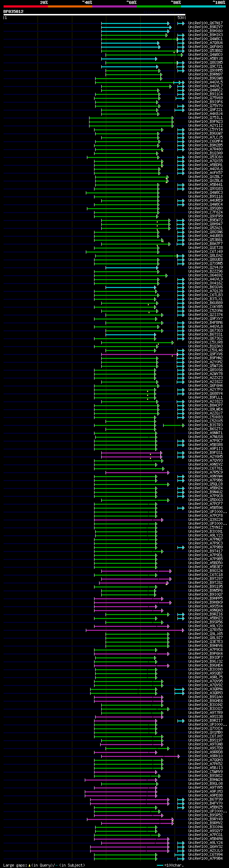This screenshot has height=868, width=229.
Task: Open UniRef100_B9S116 label
Action: (205, 197)
